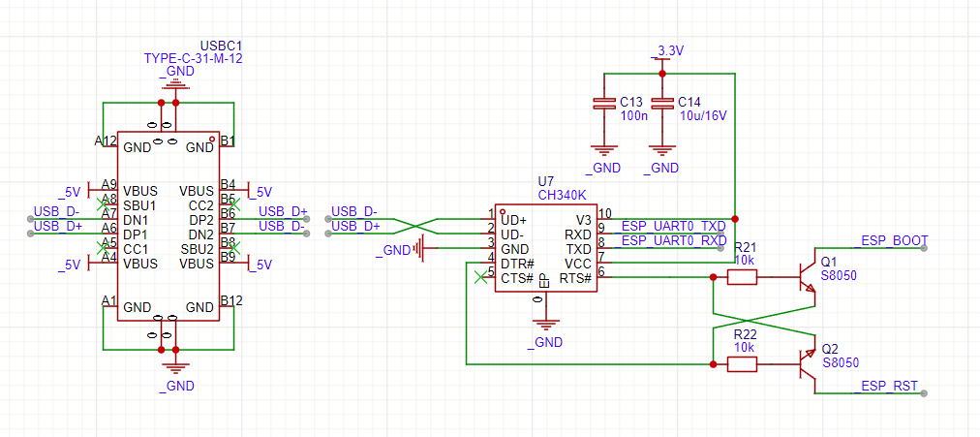
Task: Select the CH340K part name
Action: point(562,195)
